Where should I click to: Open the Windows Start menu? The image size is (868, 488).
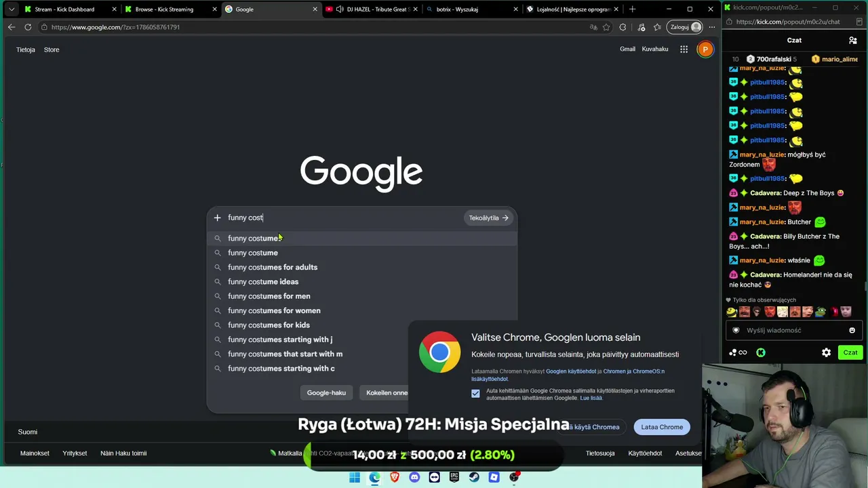coord(355,477)
